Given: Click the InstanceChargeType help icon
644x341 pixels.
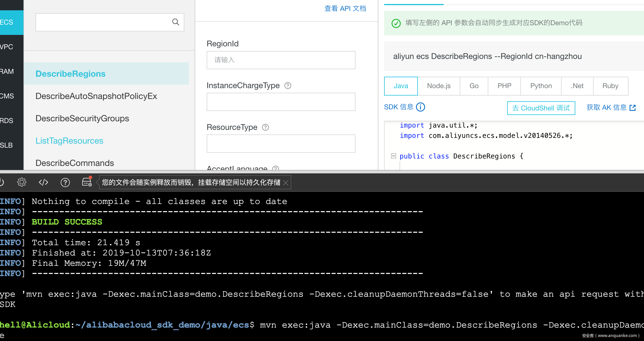Looking at the screenshot, I should pos(288,86).
